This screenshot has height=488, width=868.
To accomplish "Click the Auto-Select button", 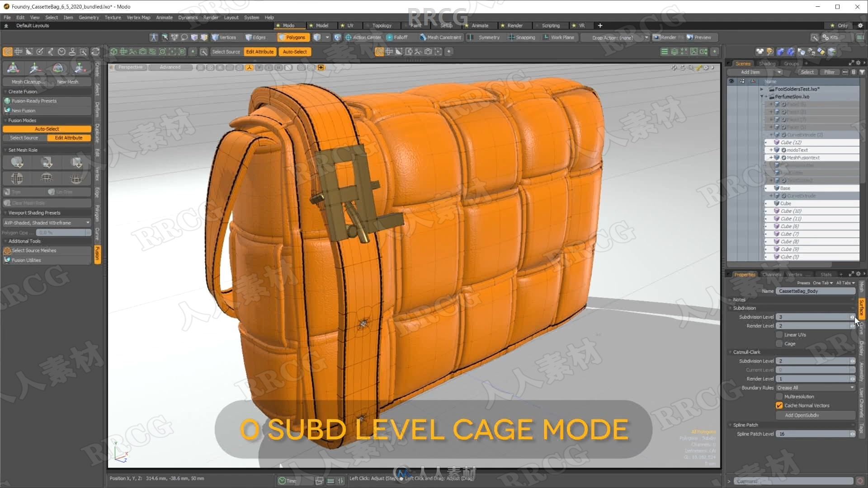I will point(294,52).
